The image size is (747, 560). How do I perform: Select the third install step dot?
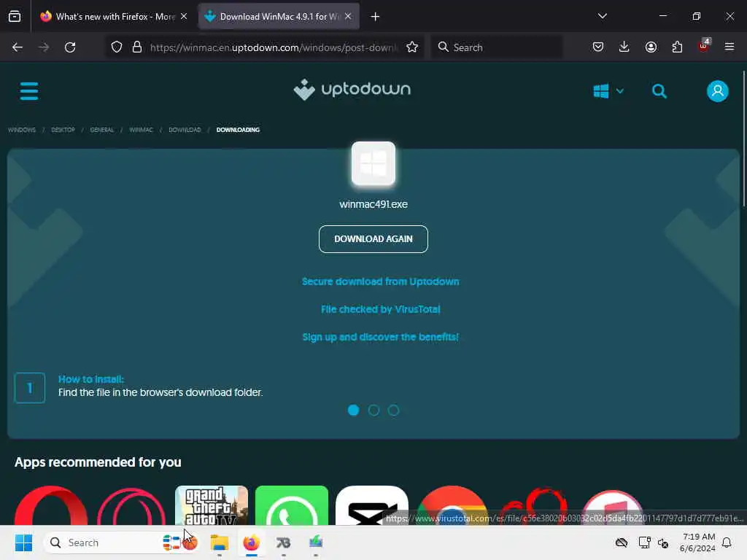pyautogui.click(x=393, y=410)
